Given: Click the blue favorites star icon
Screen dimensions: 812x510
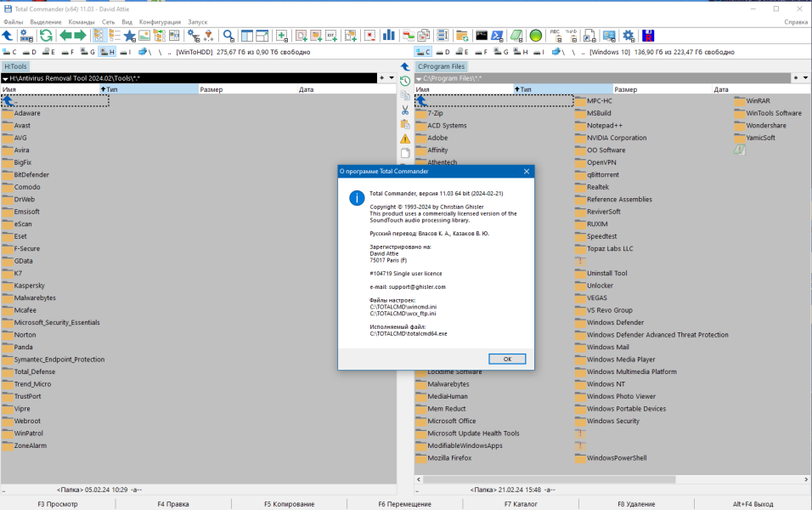Looking at the screenshot, I should [129, 35].
